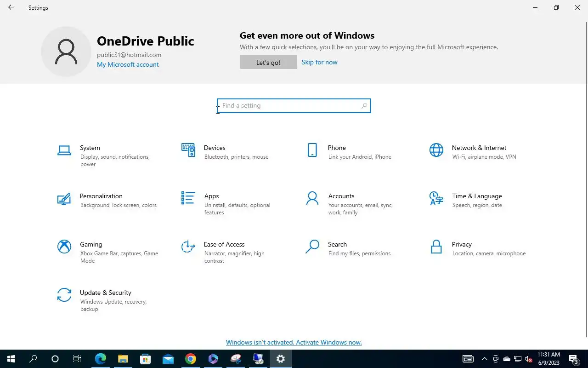Open the OneDrive cloud tray icon
Viewport: 588px width, 368px height.
pos(507,359)
